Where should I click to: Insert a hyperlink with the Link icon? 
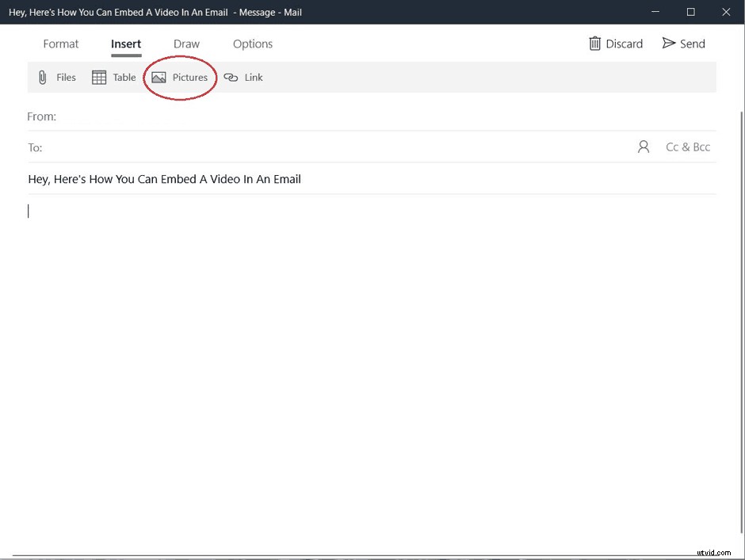[231, 77]
